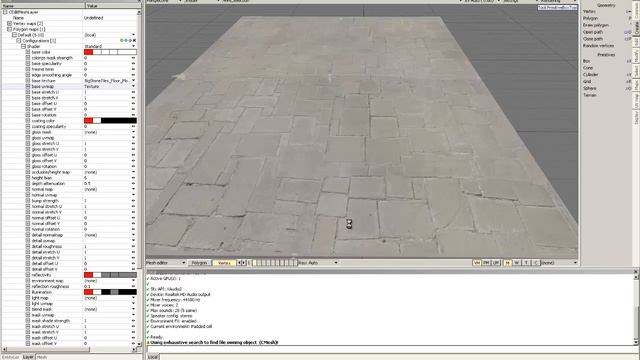
Task: Click the property icon beside reflectivity
Action: click(28, 275)
